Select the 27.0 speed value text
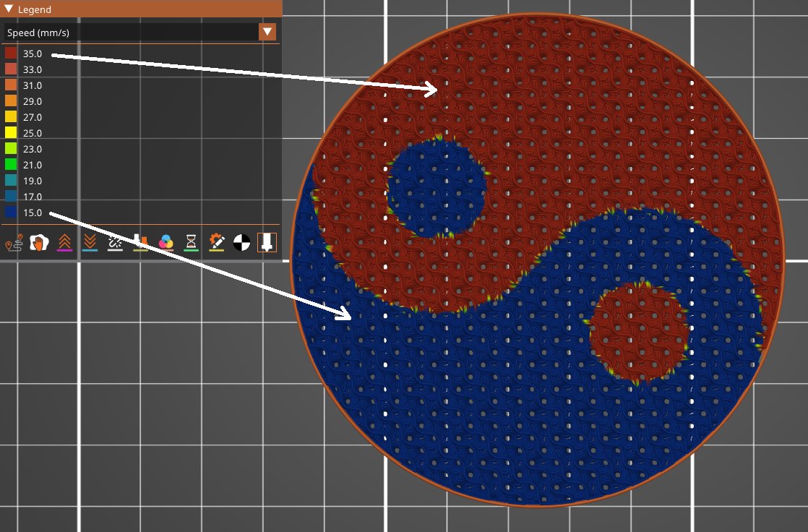Screen dimensions: 808x532 [x=33, y=118]
